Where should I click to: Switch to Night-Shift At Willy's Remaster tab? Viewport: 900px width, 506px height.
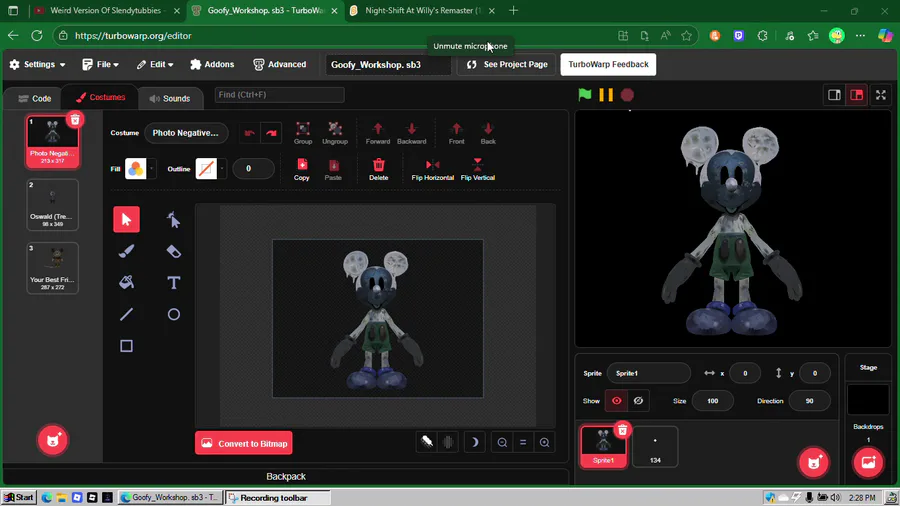click(x=422, y=10)
